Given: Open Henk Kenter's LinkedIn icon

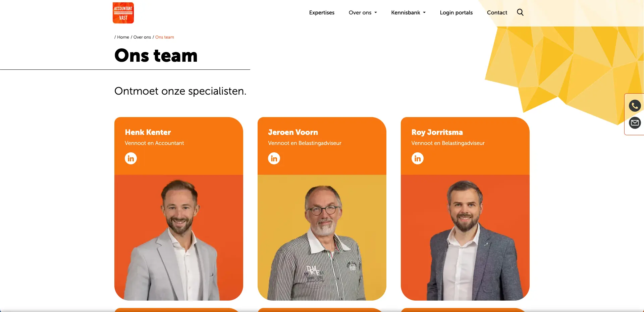Looking at the screenshot, I should 131,158.
